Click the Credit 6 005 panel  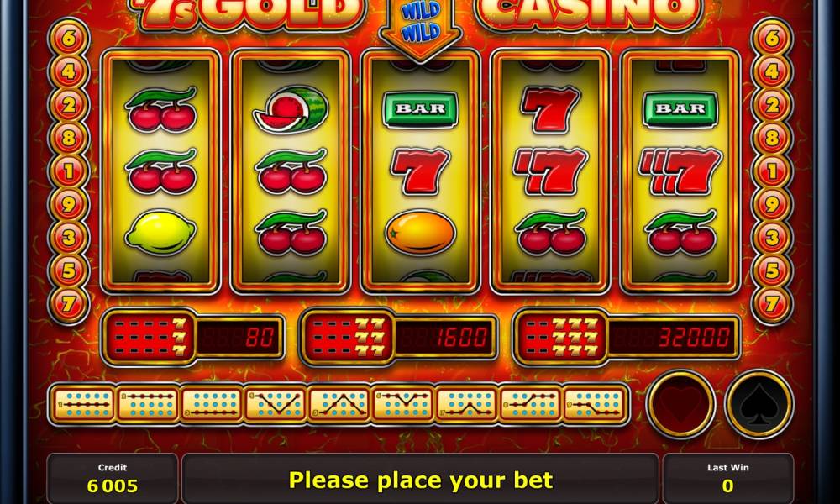[x=113, y=478]
